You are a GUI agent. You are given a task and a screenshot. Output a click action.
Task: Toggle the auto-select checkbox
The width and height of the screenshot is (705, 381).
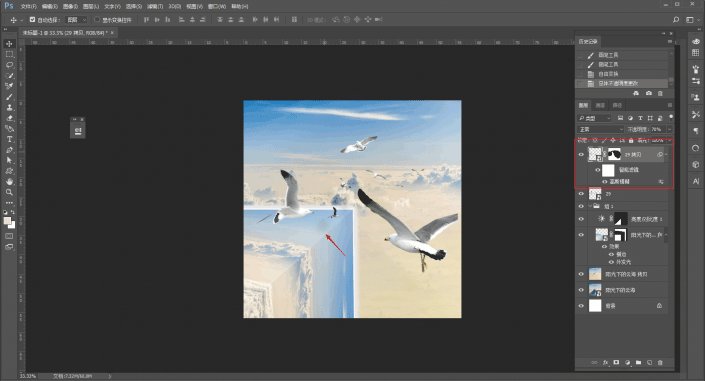click(x=32, y=20)
